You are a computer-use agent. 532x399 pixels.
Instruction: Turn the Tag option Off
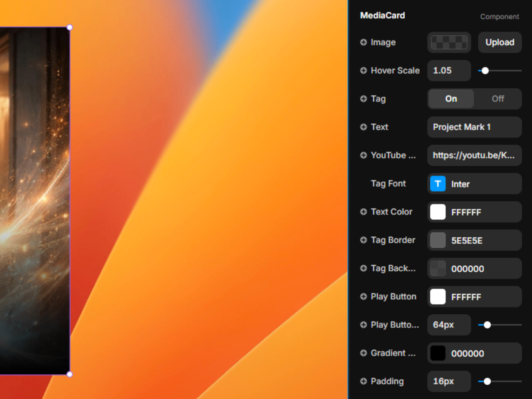pyautogui.click(x=498, y=99)
